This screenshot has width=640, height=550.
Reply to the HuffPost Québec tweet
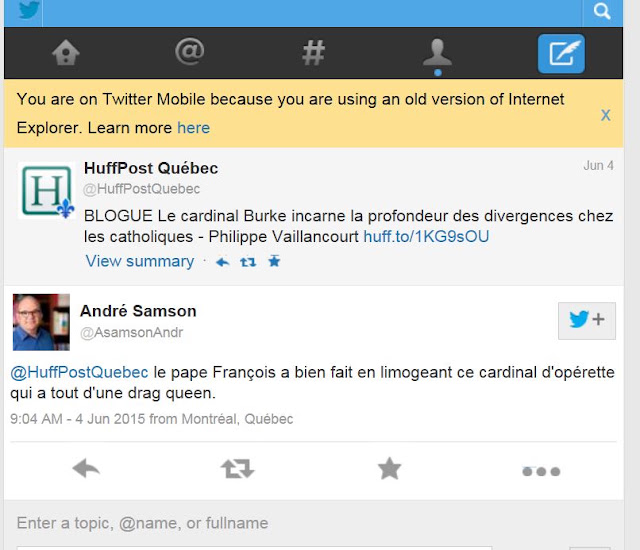point(222,262)
